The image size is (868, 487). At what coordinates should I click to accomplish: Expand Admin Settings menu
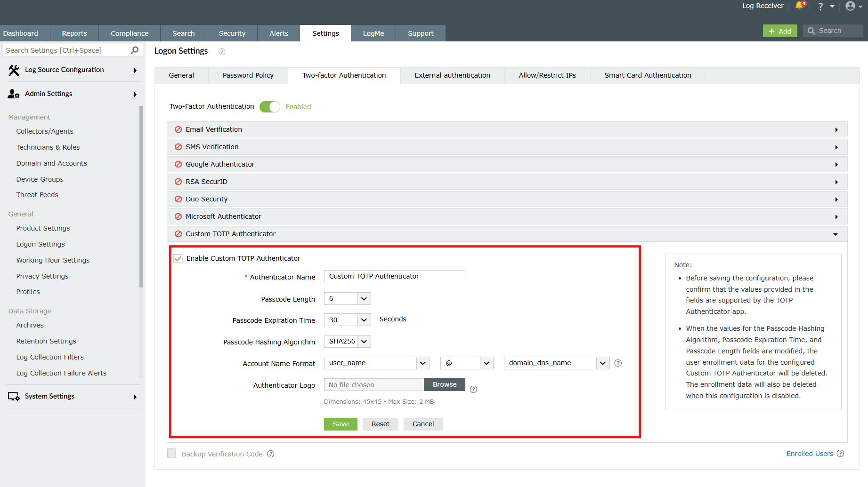click(135, 95)
